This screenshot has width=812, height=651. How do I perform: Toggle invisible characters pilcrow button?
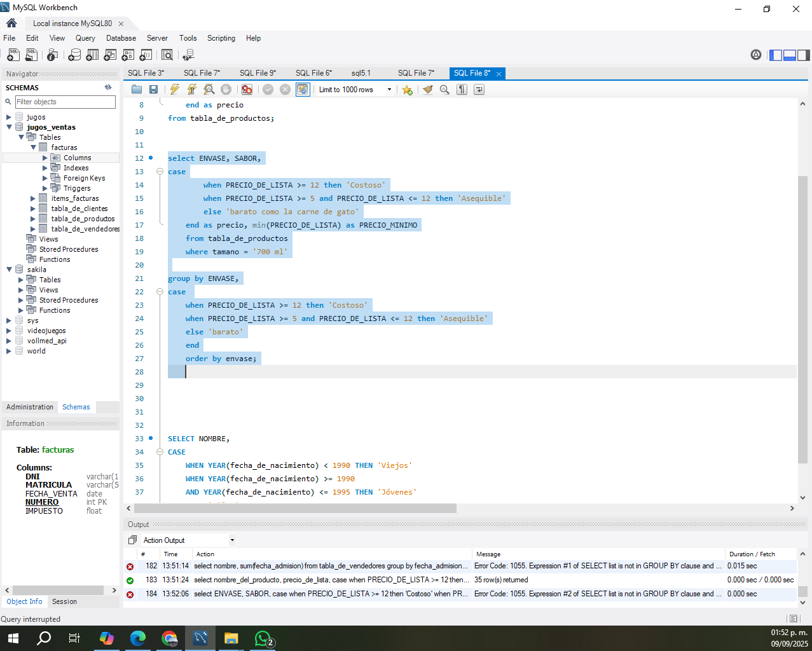pyautogui.click(x=462, y=90)
